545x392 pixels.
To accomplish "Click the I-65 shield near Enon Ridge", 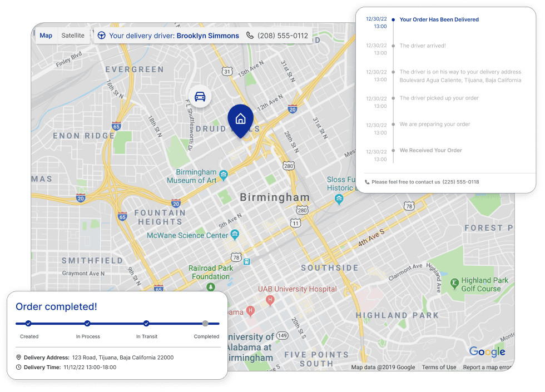I will (116, 126).
